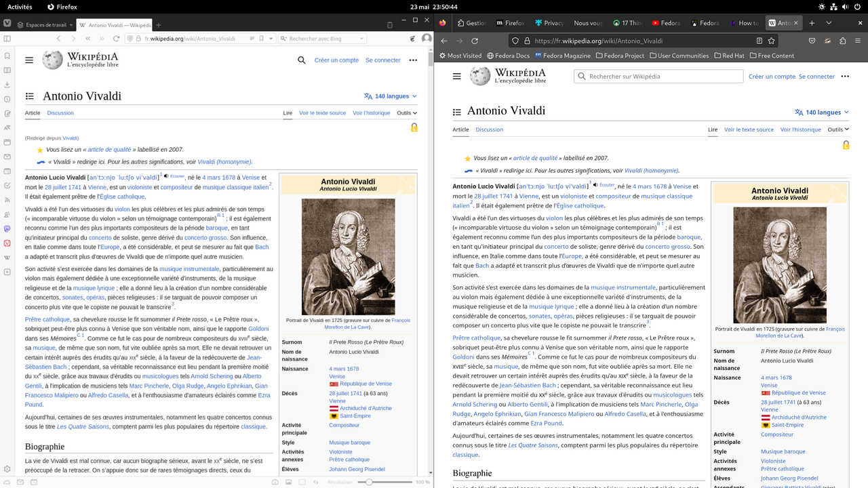This screenshot has height=488, width=868.
Task: Switch to Privacy tab in Firefox
Action: [x=549, y=23]
